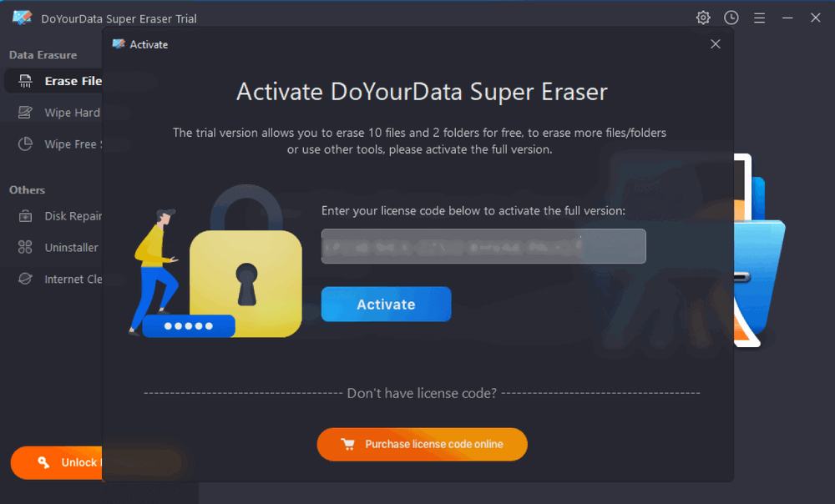Click inside the license code field

(483, 246)
